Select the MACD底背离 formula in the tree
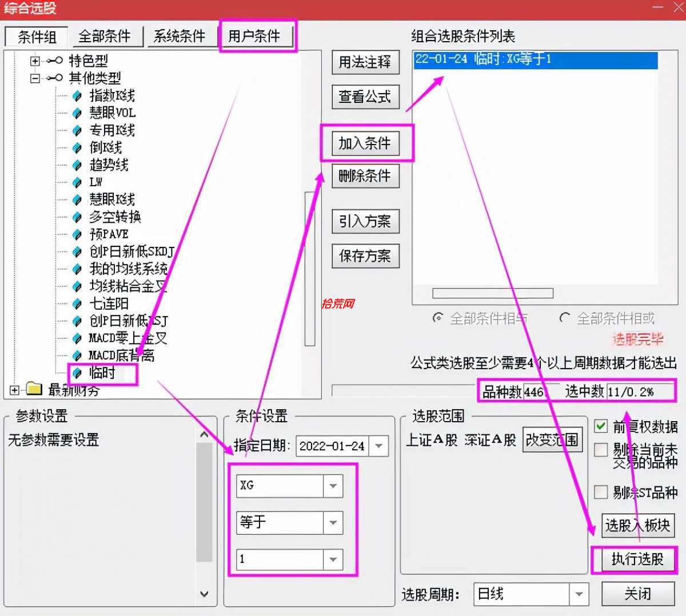This screenshot has height=616, width=686. 122,356
